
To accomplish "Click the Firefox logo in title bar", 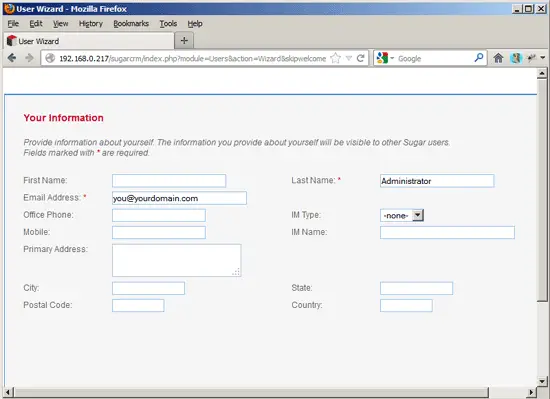I will (9, 8).
